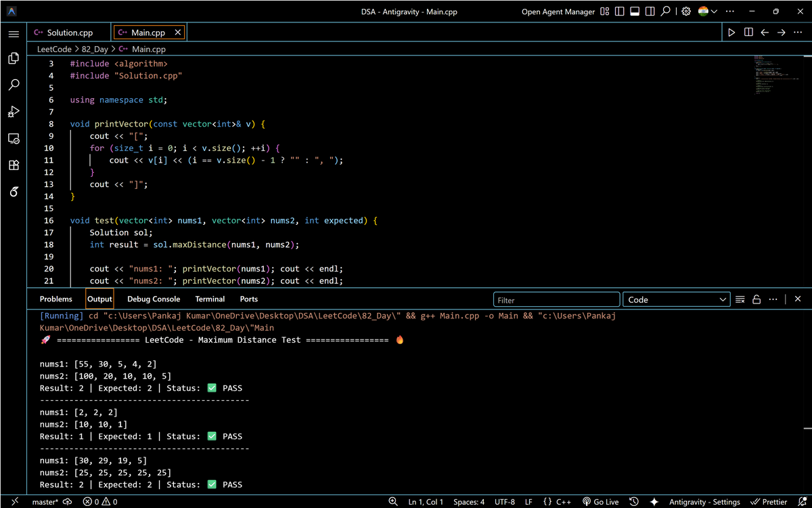Click '#include "Solution.cpp"' on line 4
Screen dimensions: 812x508
click(x=126, y=76)
